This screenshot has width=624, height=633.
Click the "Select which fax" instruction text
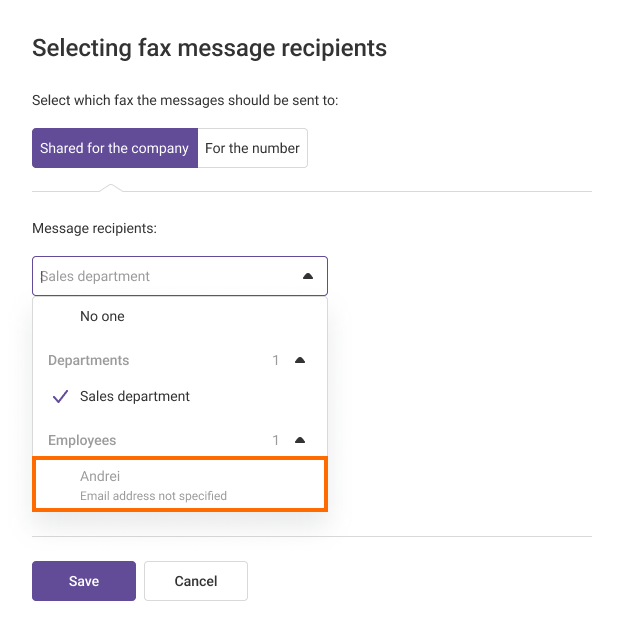point(185,100)
